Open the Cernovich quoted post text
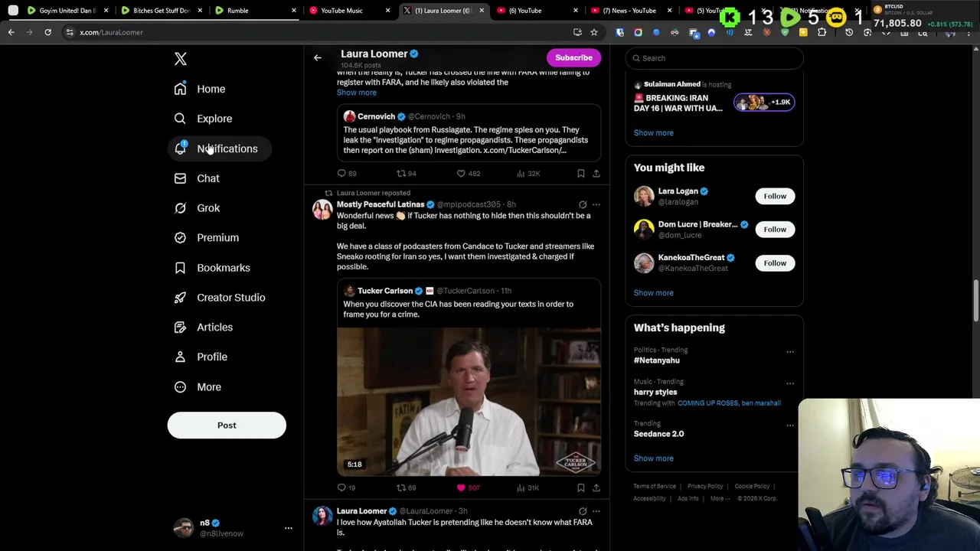The width and height of the screenshot is (980, 551). click(465, 140)
